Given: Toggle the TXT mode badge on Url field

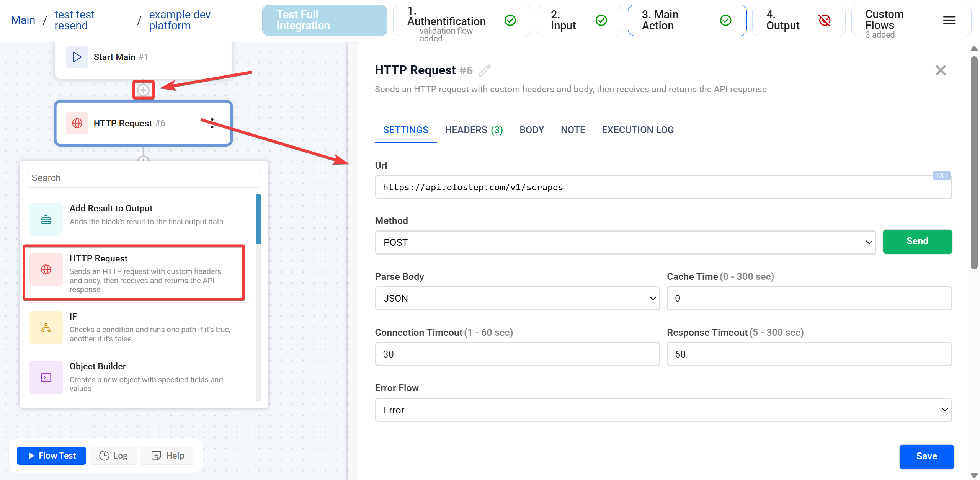Looking at the screenshot, I should tap(941, 175).
